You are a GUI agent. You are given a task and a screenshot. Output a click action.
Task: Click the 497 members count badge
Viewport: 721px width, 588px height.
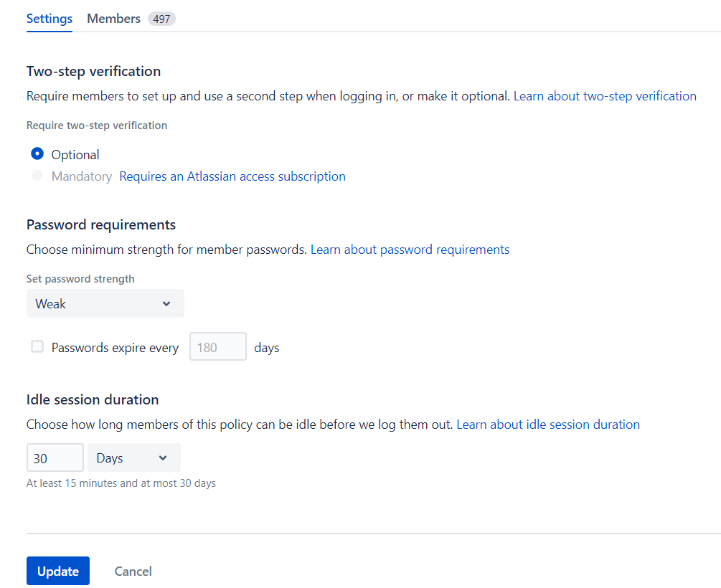[x=161, y=19]
